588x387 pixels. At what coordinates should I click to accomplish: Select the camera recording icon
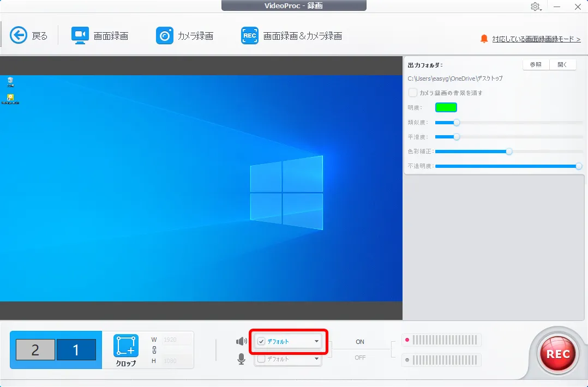pyautogui.click(x=165, y=35)
